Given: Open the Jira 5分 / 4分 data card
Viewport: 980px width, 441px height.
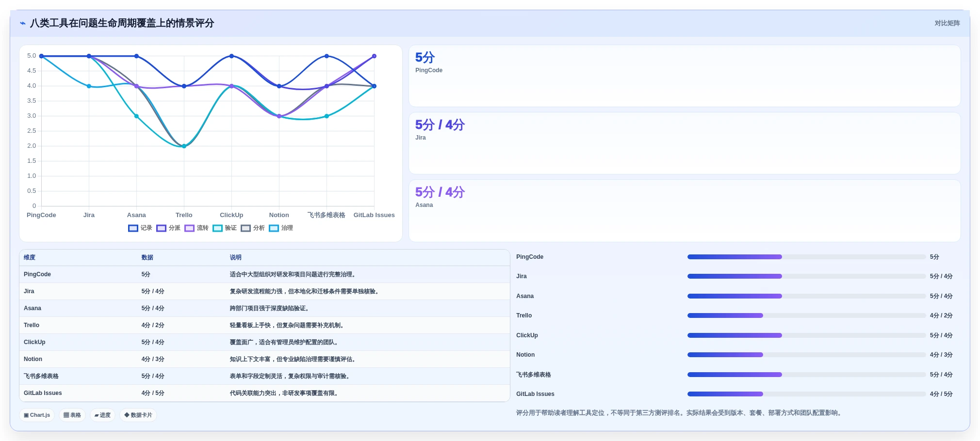Looking at the screenshot, I should pos(685,143).
